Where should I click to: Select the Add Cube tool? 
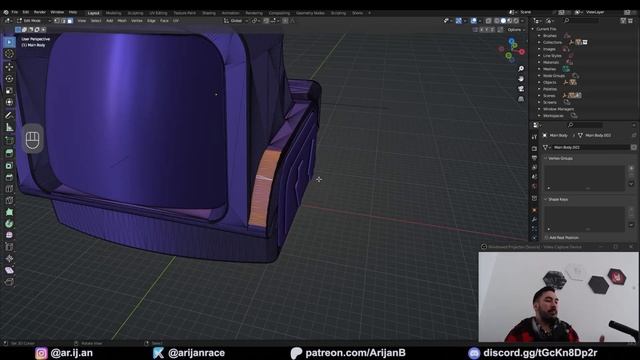pyautogui.click(x=9, y=140)
